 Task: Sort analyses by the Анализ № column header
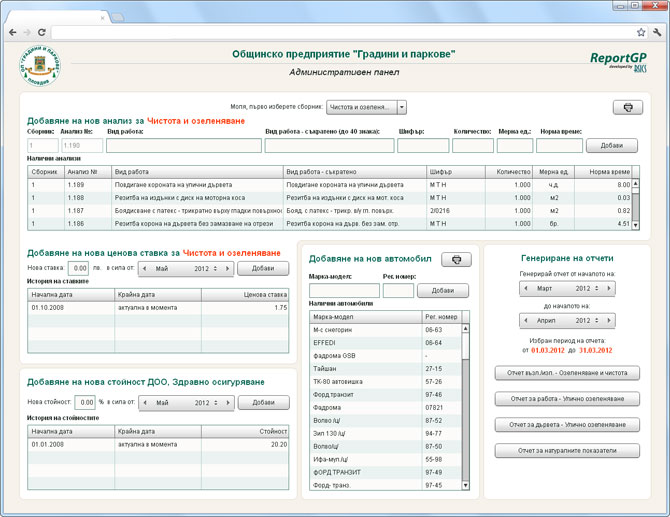(88, 172)
